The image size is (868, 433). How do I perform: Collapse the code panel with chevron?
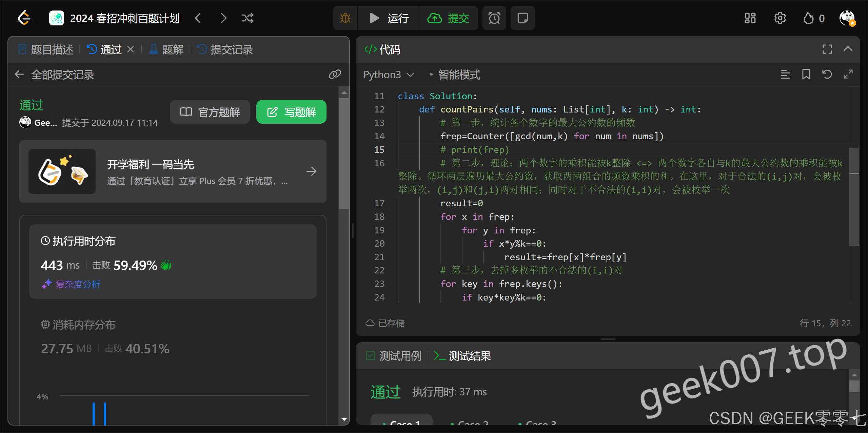[x=848, y=49]
